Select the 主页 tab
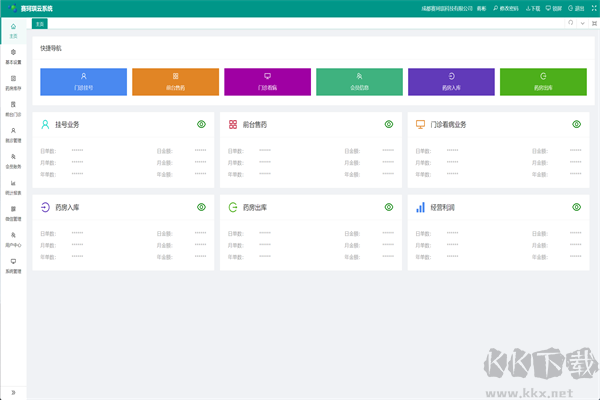Viewport: 600px width, 400px height. click(39, 21)
